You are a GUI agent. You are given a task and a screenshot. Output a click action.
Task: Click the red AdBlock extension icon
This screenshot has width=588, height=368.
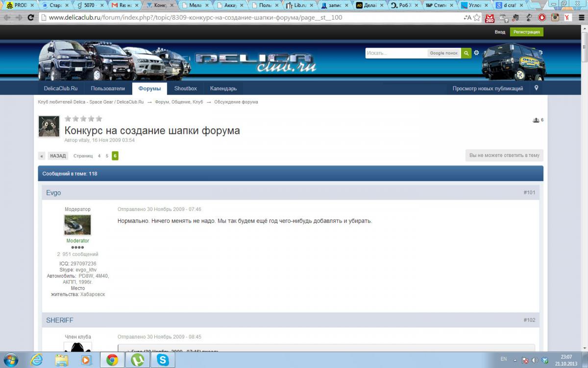[x=542, y=17]
